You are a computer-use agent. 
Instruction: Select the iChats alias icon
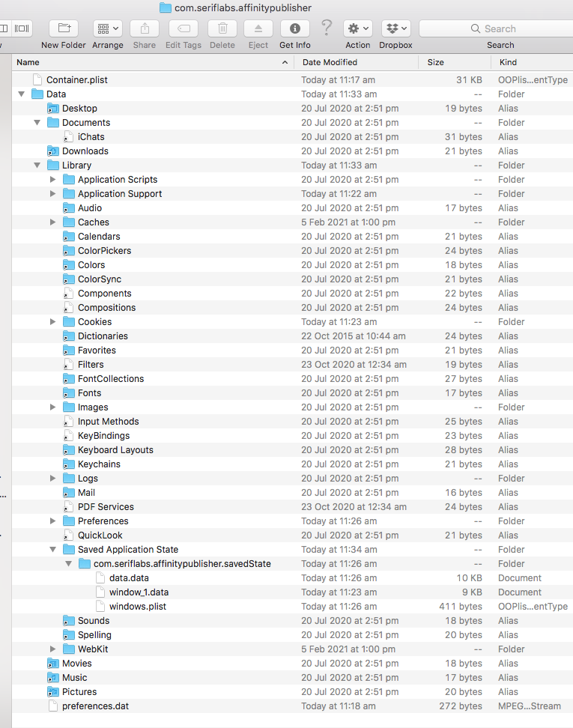point(69,137)
